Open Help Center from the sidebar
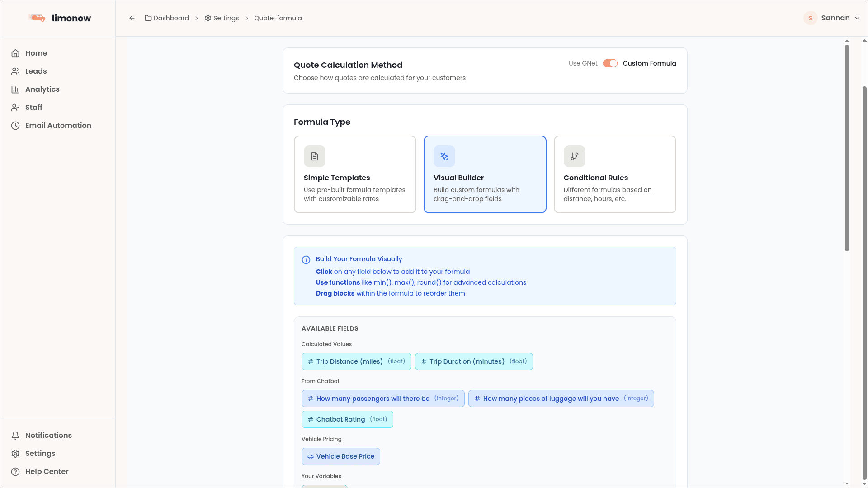The height and width of the screenshot is (488, 868). click(47, 471)
